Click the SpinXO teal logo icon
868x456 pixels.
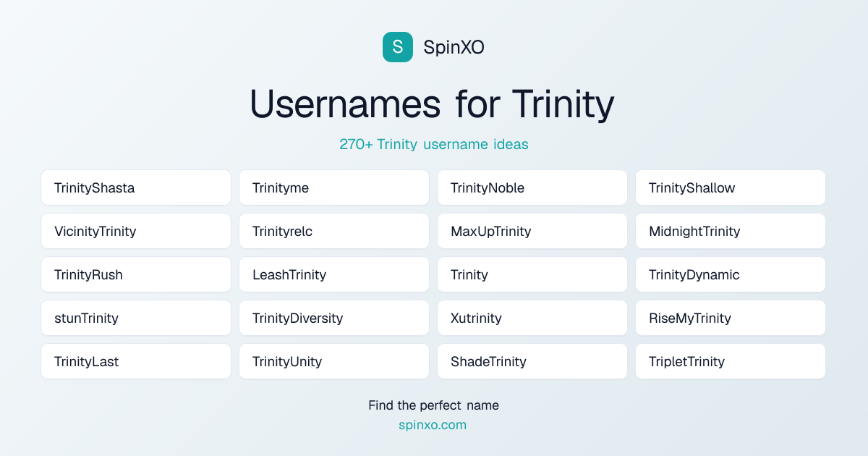(398, 47)
